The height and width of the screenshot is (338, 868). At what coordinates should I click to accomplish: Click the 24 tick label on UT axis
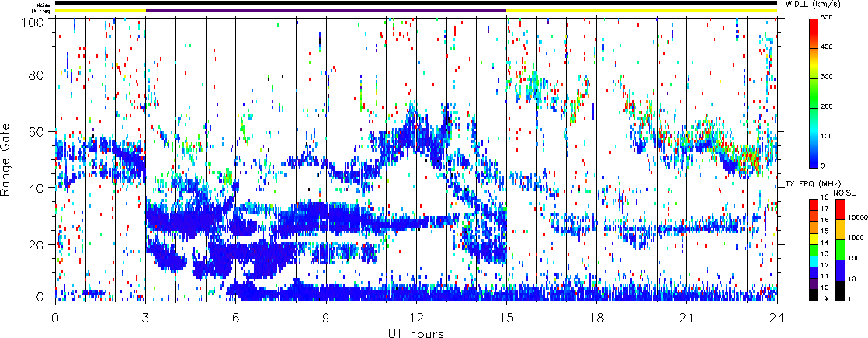tap(777, 319)
